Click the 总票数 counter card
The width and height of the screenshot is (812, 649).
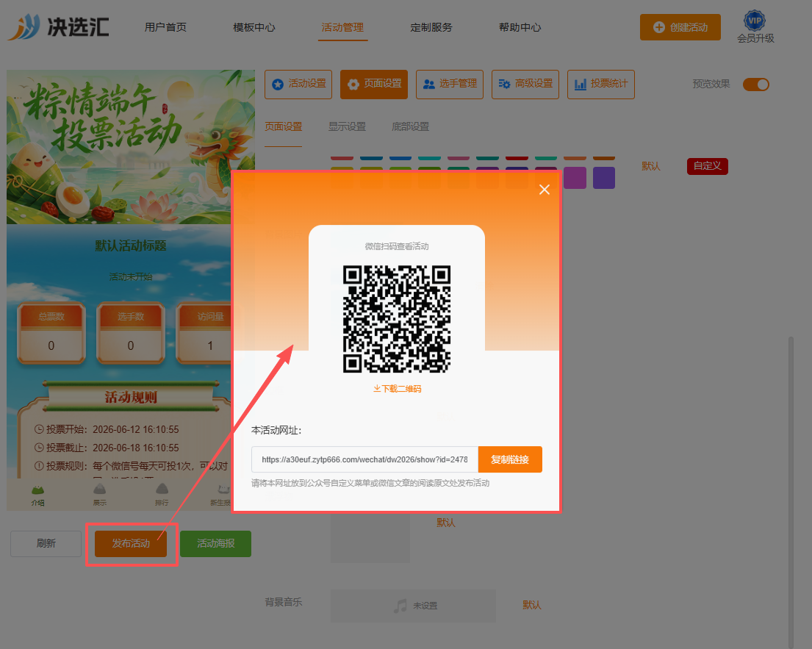pyautogui.click(x=51, y=332)
